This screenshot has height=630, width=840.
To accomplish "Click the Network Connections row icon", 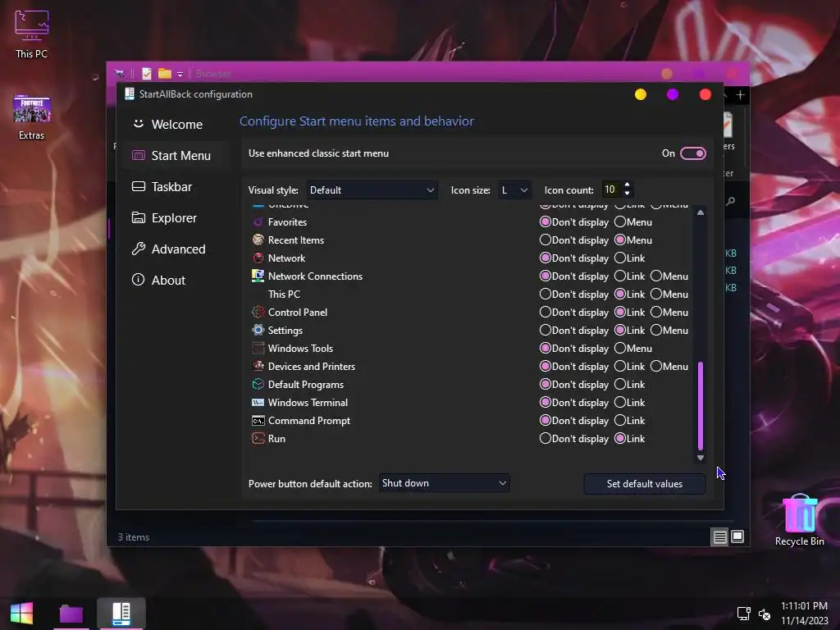I will click(258, 276).
